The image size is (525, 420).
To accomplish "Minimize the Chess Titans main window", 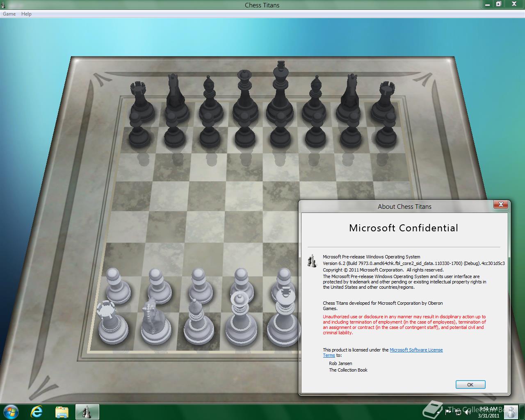I will pyautogui.click(x=487, y=4).
